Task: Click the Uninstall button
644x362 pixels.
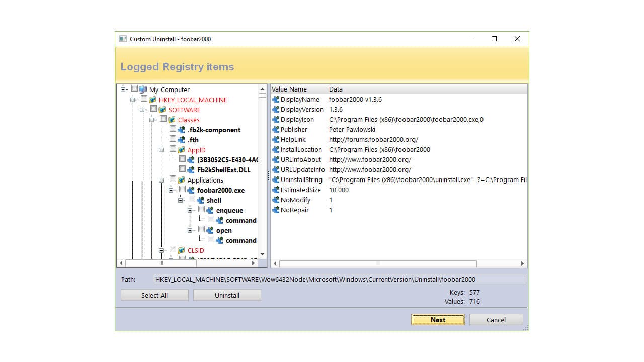Action: (227, 295)
